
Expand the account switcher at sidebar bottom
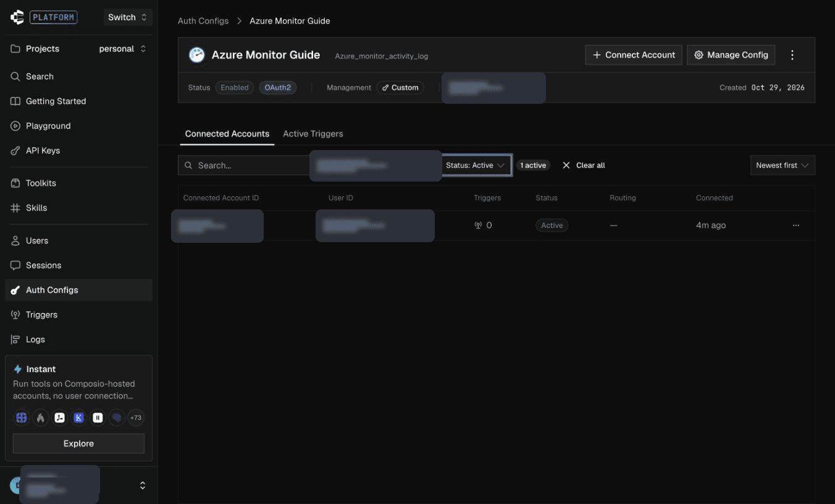143,485
